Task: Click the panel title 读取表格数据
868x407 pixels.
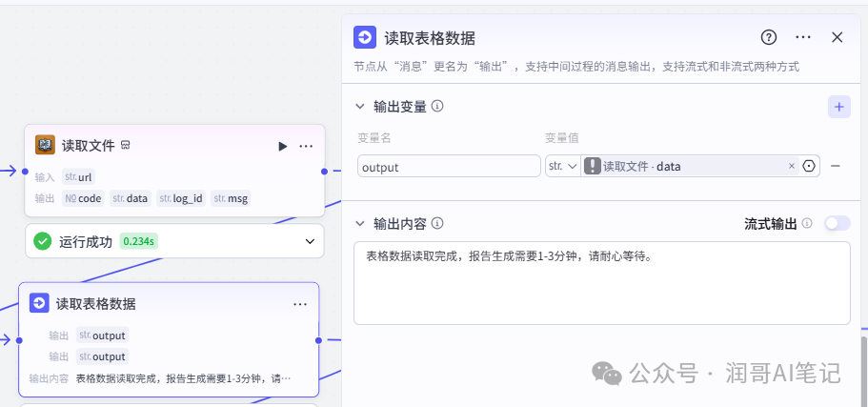Action: coord(430,38)
